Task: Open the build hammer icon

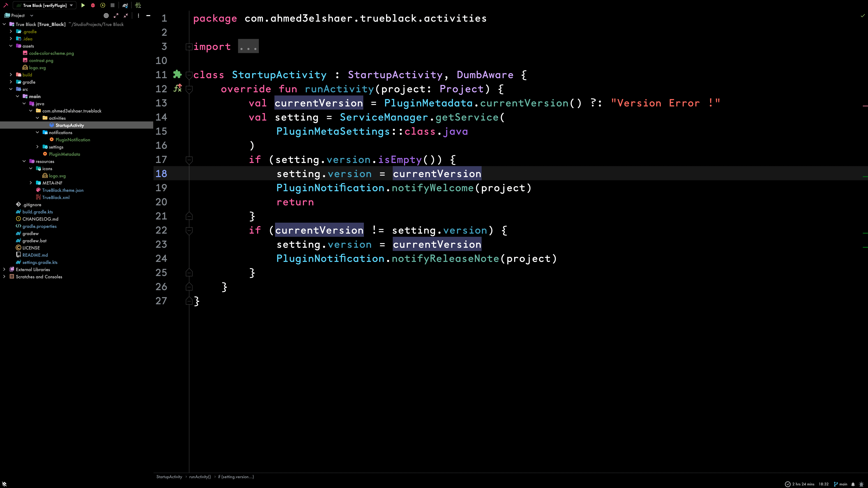Action: coord(6,5)
